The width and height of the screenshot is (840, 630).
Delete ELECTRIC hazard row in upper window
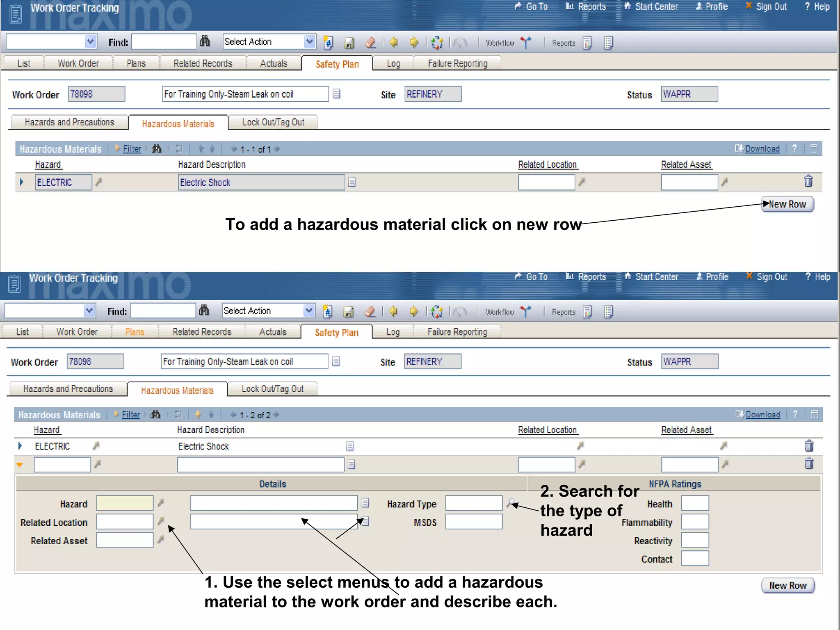pos(808,181)
